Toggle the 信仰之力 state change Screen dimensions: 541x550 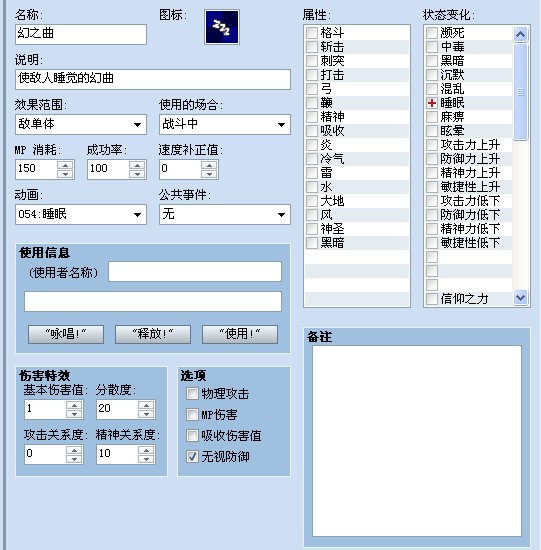432,299
